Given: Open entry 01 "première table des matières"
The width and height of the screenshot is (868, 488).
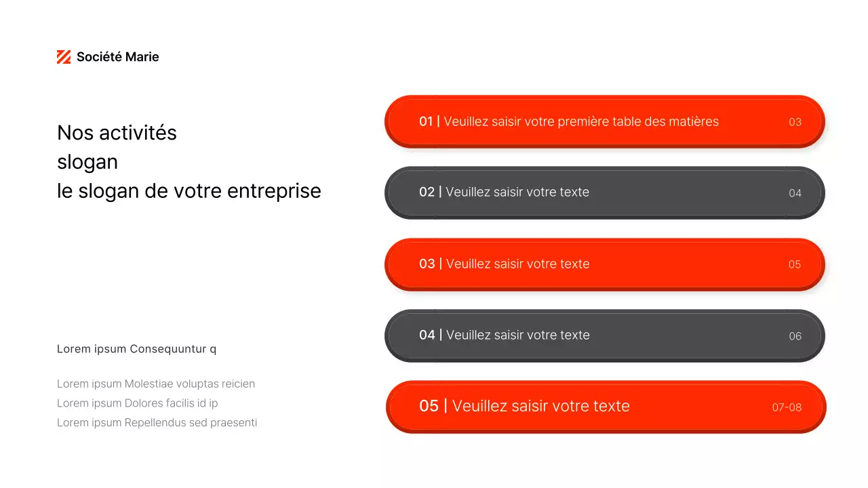Looking at the screenshot, I should (580, 121).
